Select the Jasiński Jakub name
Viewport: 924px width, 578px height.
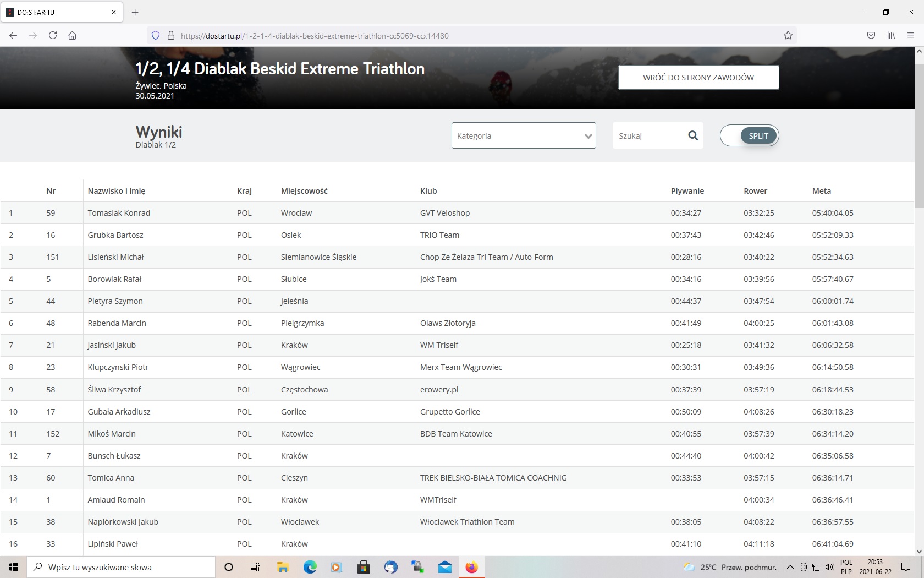tap(112, 345)
